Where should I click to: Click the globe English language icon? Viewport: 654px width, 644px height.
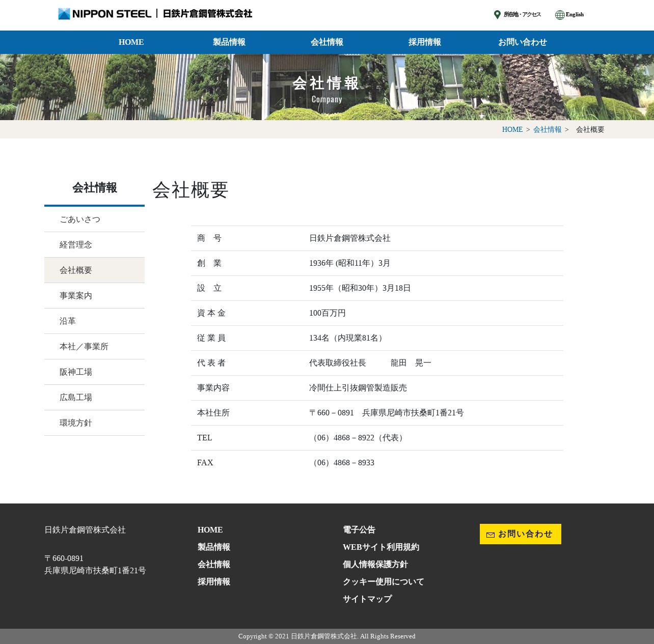click(x=560, y=15)
